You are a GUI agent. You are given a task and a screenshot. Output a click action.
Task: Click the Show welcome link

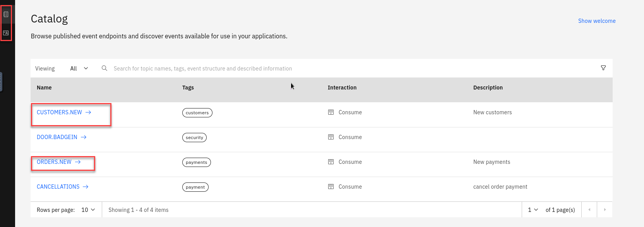(x=596, y=21)
